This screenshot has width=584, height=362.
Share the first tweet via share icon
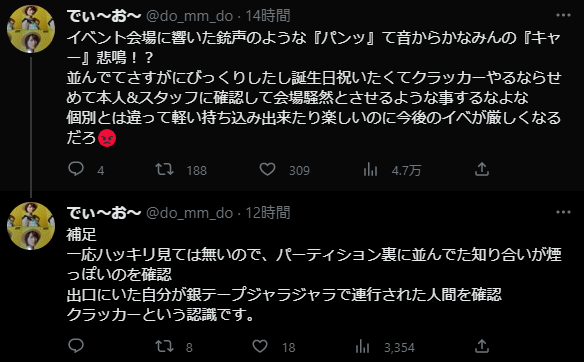pos(482,169)
